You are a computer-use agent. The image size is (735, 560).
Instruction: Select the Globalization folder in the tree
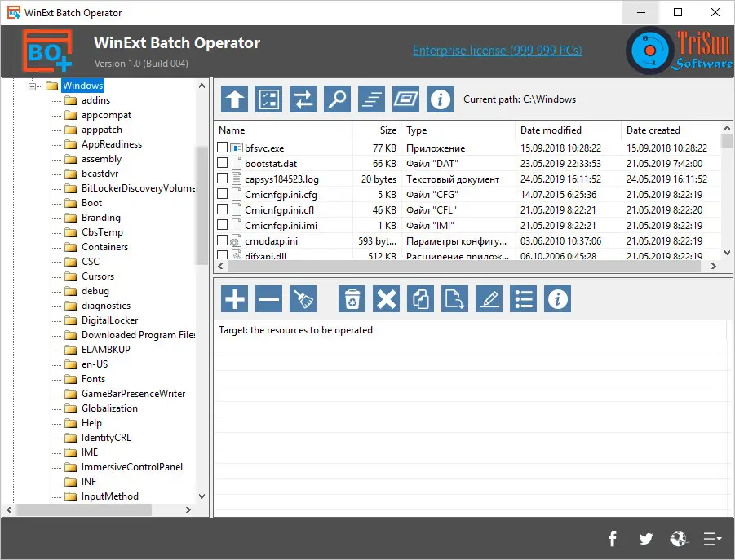click(x=109, y=408)
